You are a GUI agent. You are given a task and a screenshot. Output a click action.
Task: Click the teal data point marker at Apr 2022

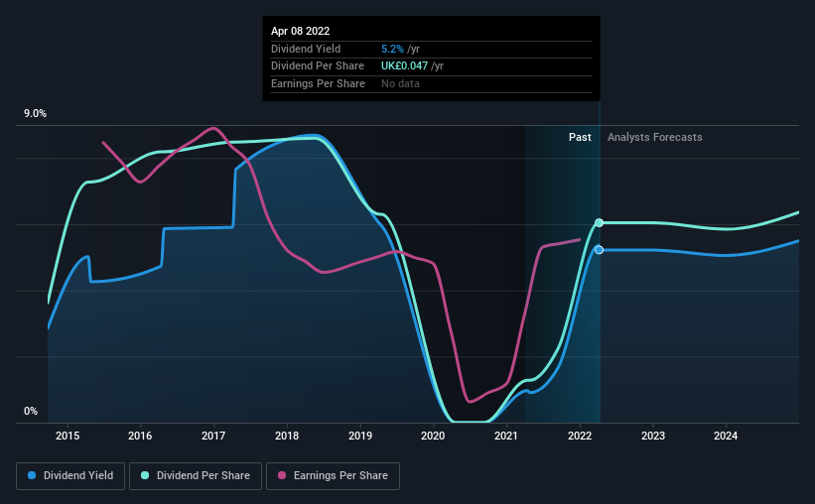(599, 223)
